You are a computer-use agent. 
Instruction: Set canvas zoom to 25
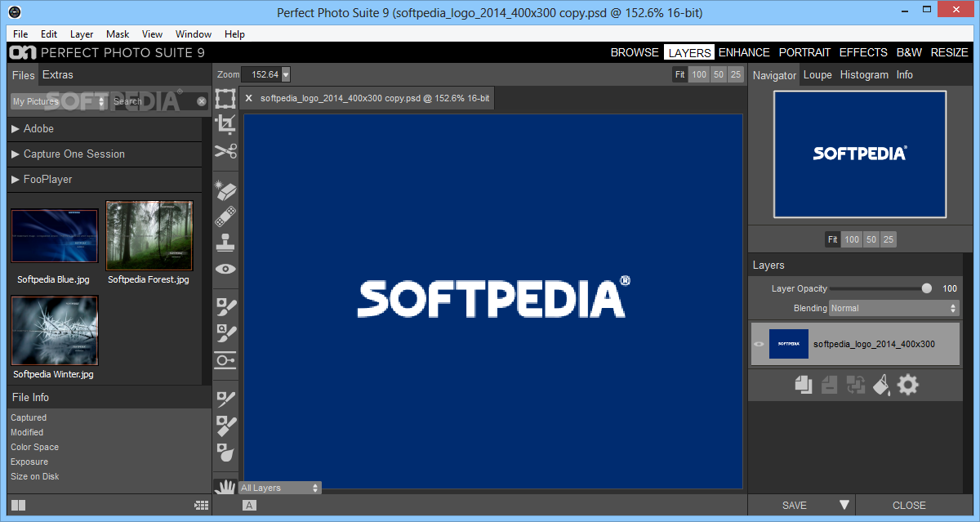click(x=736, y=74)
